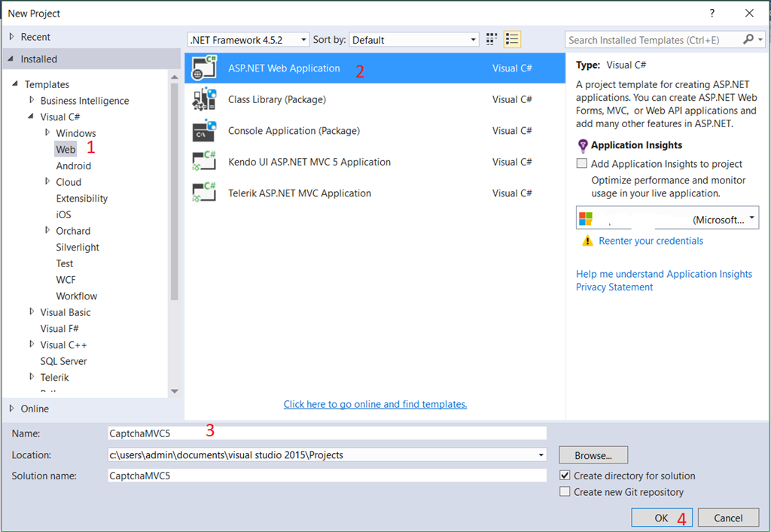771x532 pixels.
Task: Uncheck Create directory for solution
Action: (565, 475)
